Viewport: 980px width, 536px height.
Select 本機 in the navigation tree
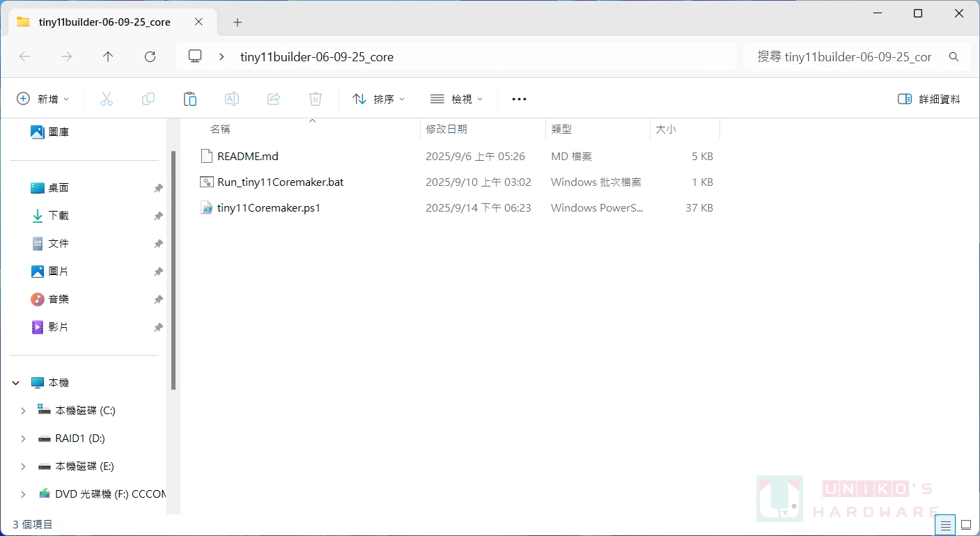pos(59,383)
